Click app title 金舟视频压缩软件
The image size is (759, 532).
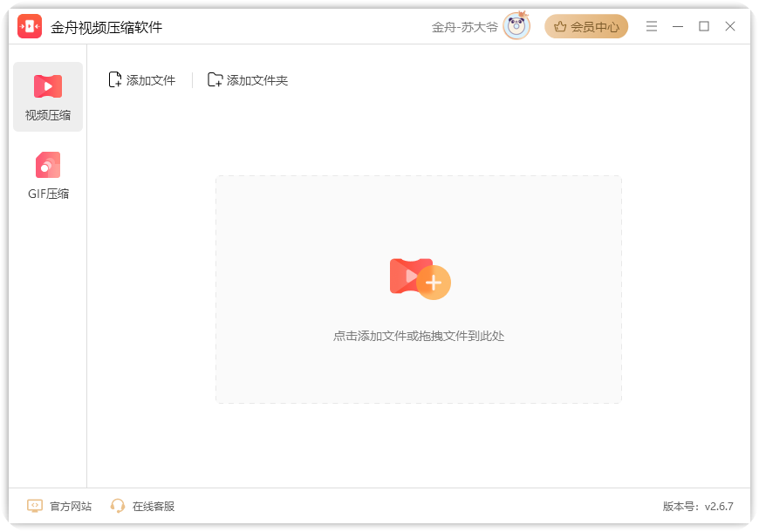tap(106, 27)
